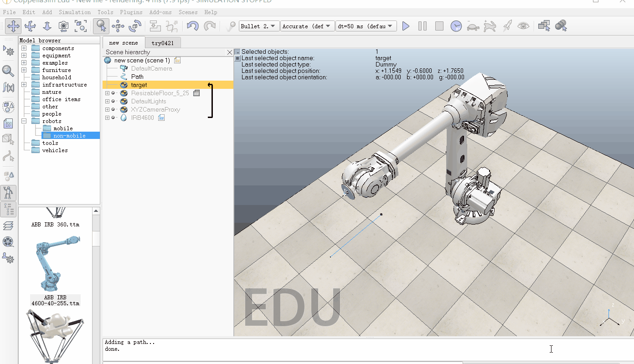Toggle threaded rendering rocket icon
The width and height of the screenshot is (634, 364).
tap(507, 26)
